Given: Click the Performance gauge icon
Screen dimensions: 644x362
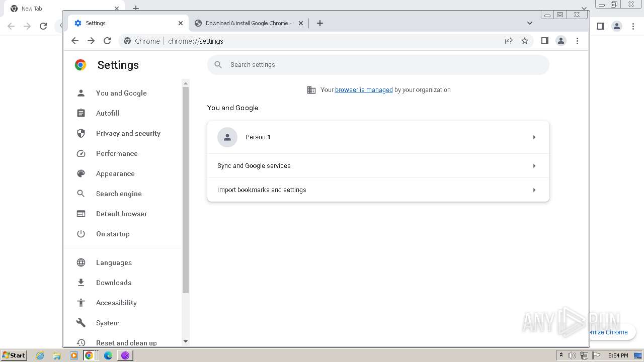Looking at the screenshot, I should point(80,153).
